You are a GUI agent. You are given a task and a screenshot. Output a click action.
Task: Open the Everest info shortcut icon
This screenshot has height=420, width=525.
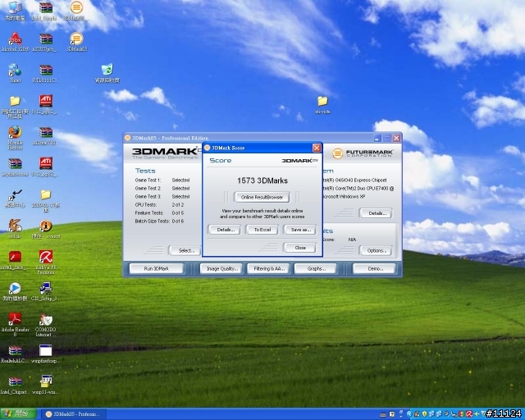click(46, 229)
